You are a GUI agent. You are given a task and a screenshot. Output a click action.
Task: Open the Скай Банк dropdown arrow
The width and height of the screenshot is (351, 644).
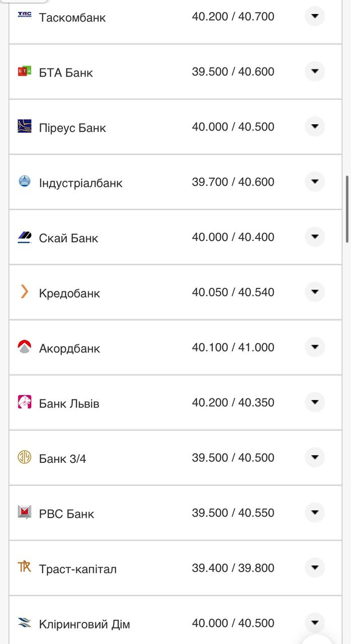(315, 237)
